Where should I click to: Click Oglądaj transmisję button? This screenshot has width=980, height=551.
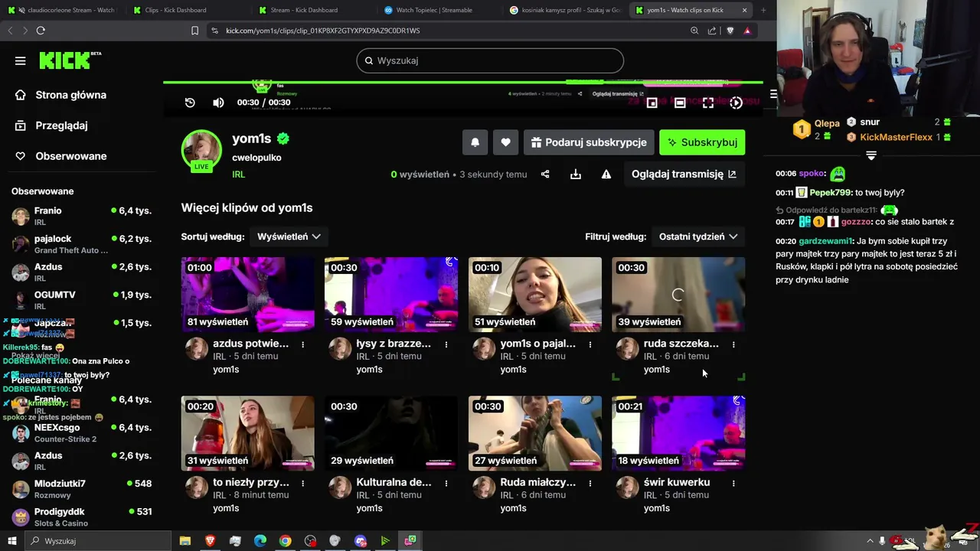(x=684, y=174)
